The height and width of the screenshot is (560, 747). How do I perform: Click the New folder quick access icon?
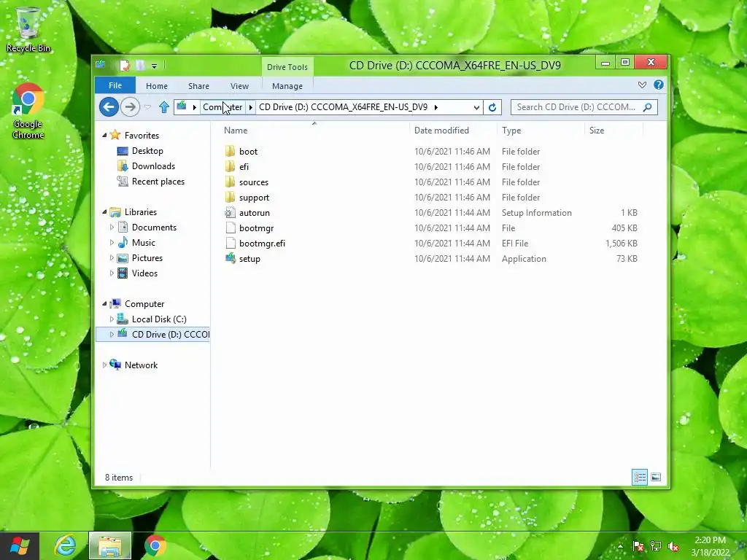140,66
